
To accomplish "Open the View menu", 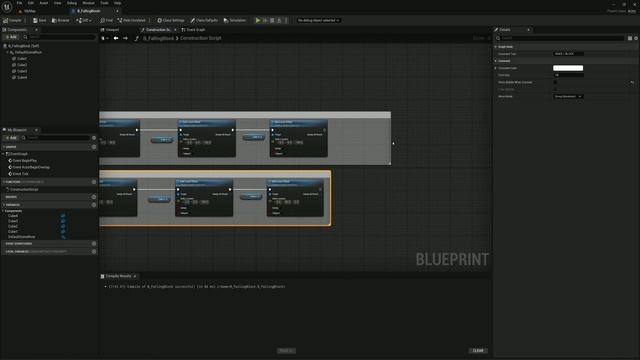I will pyautogui.click(x=58, y=3).
